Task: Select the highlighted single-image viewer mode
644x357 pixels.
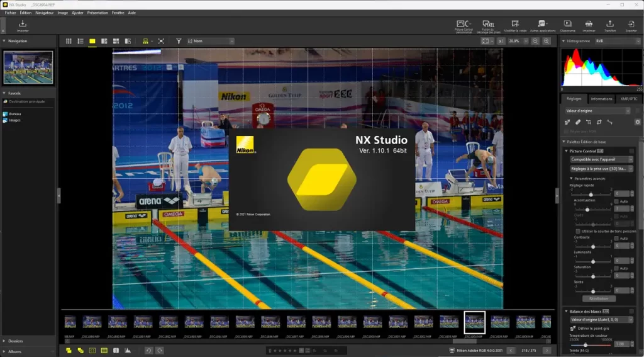Action: click(x=92, y=41)
